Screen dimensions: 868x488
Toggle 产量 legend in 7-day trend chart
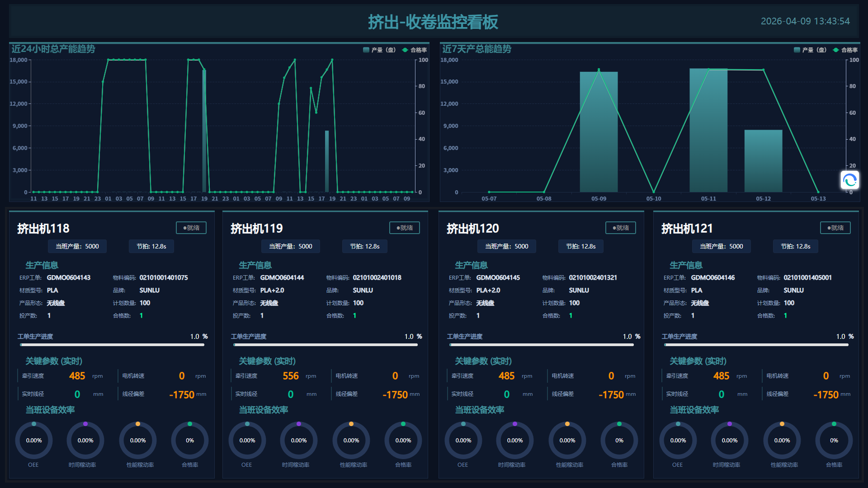pyautogui.click(x=810, y=50)
